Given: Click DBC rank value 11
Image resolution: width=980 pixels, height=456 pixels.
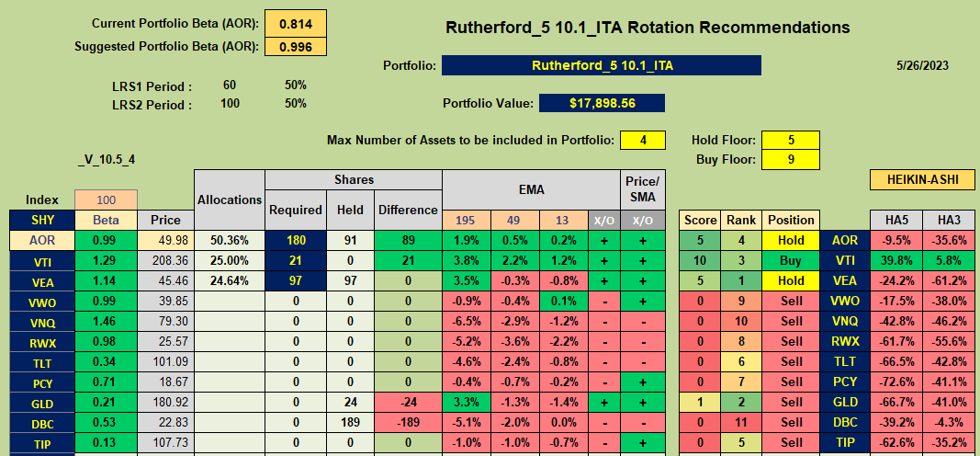Looking at the screenshot, I should point(740,423).
